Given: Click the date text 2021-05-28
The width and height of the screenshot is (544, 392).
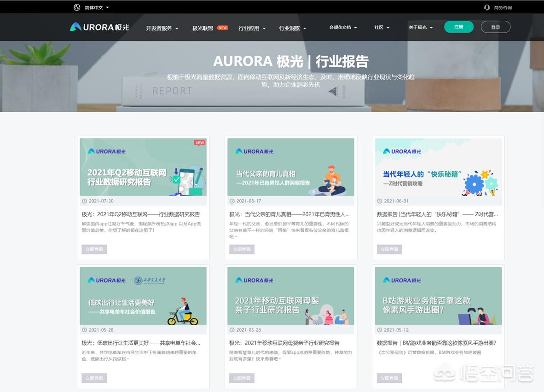Looking at the screenshot, I should click(x=101, y=330).
